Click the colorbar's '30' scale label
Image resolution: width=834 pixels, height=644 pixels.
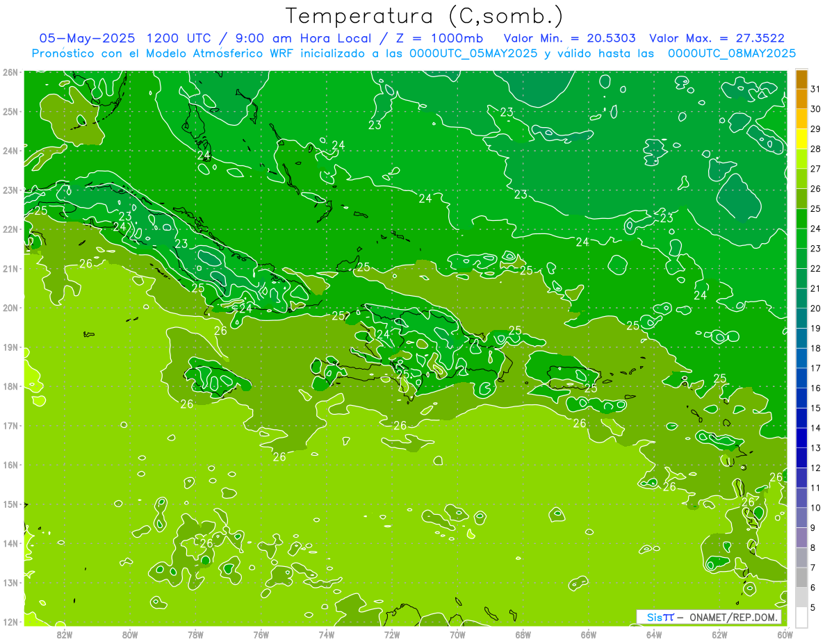[816, 109]
